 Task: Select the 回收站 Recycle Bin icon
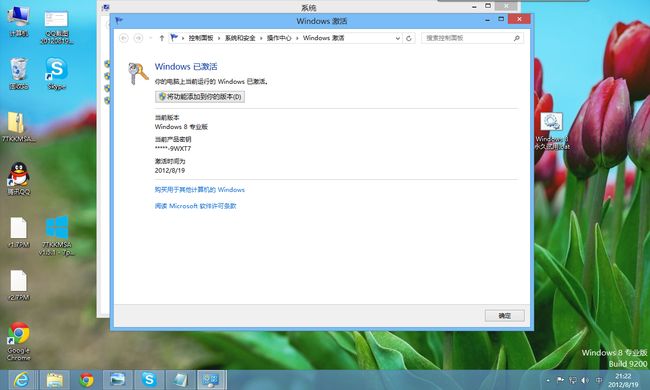[x=19, y=74]
